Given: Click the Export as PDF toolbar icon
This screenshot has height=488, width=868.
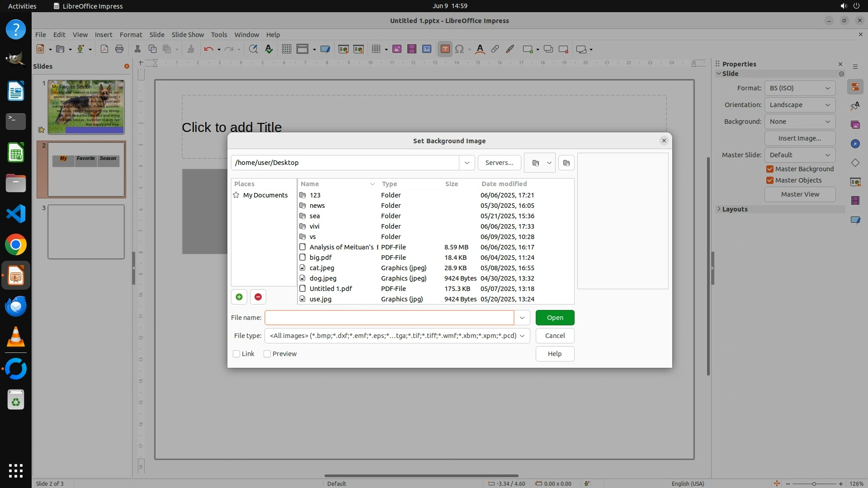Looking at the screenshot, I should pos(104,49).
